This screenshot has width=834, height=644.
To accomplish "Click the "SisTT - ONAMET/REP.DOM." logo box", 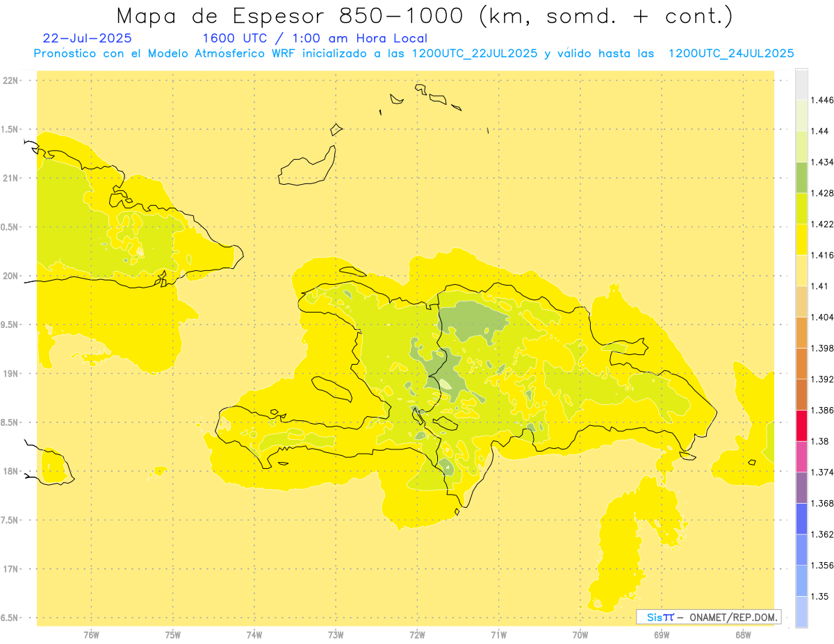I will 709,617.
